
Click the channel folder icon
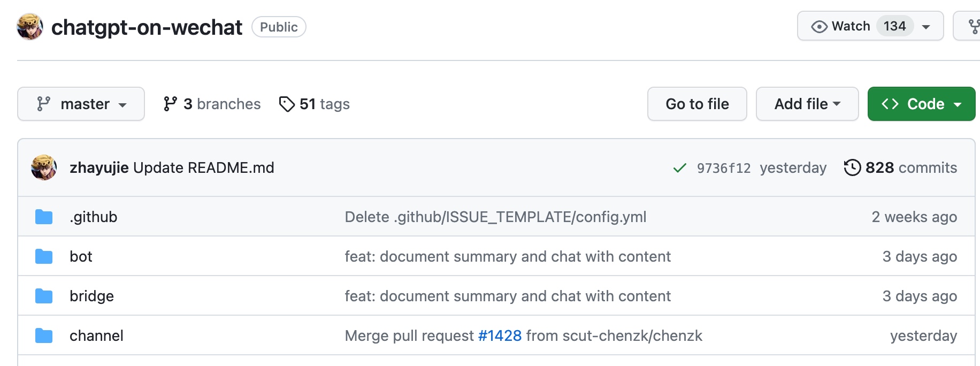[x=44, y=335]
